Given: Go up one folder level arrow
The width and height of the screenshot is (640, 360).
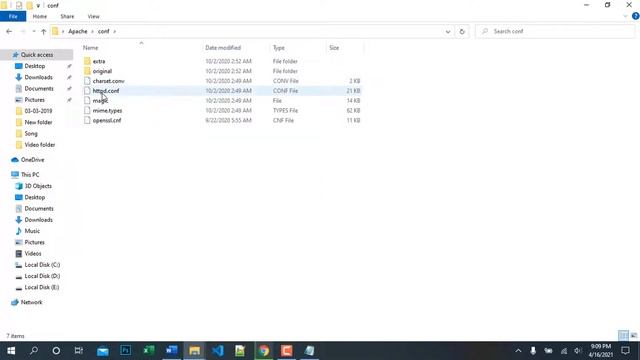Looking at the screenshot, I should (x=43, y=31).
